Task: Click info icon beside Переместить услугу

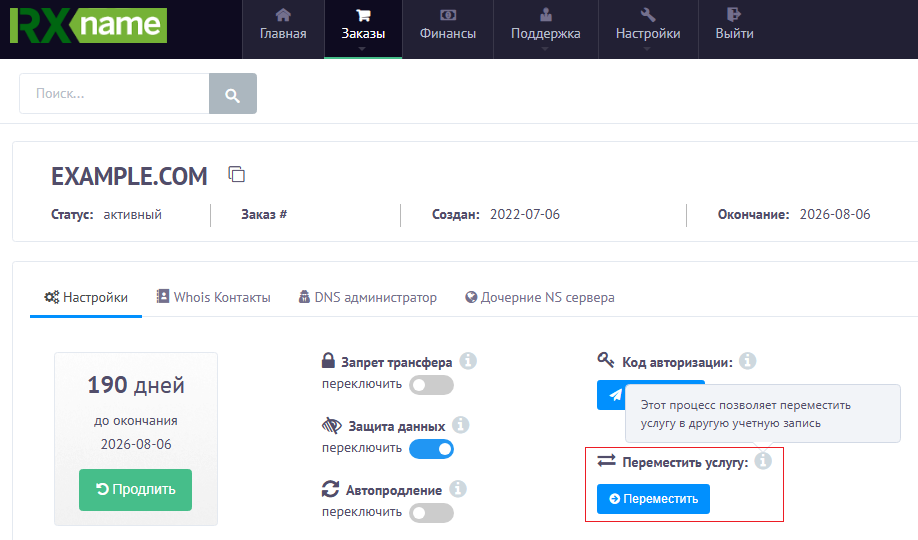Action: (x=763, y=461)
